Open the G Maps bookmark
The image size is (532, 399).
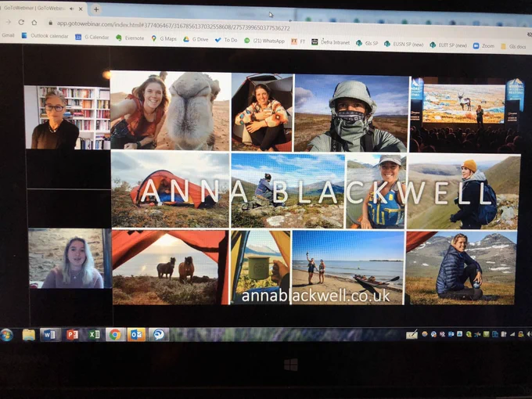[164, 38]
